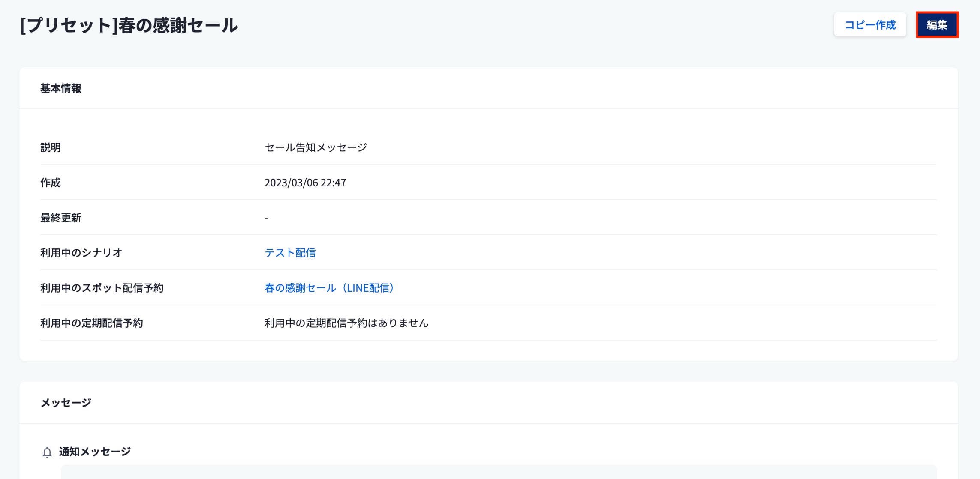The image size is (980, 479).
Task: Click the 利用中のシナリオ label
Action: pos(81,253)
